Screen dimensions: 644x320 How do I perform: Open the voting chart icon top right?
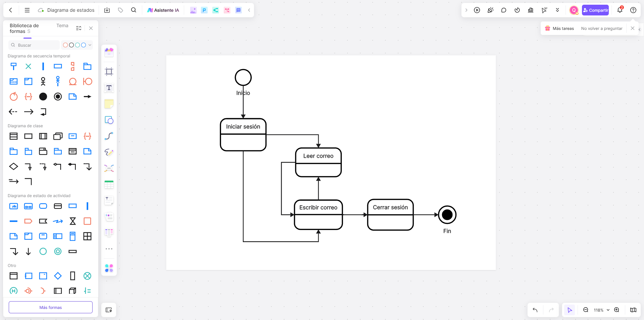click(531, 10)
